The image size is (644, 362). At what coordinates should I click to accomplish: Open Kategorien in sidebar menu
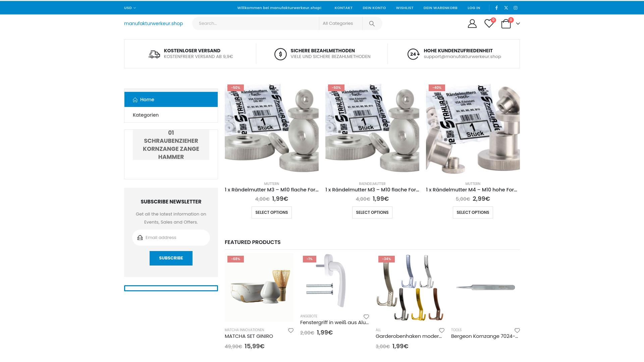click(146, 115)
